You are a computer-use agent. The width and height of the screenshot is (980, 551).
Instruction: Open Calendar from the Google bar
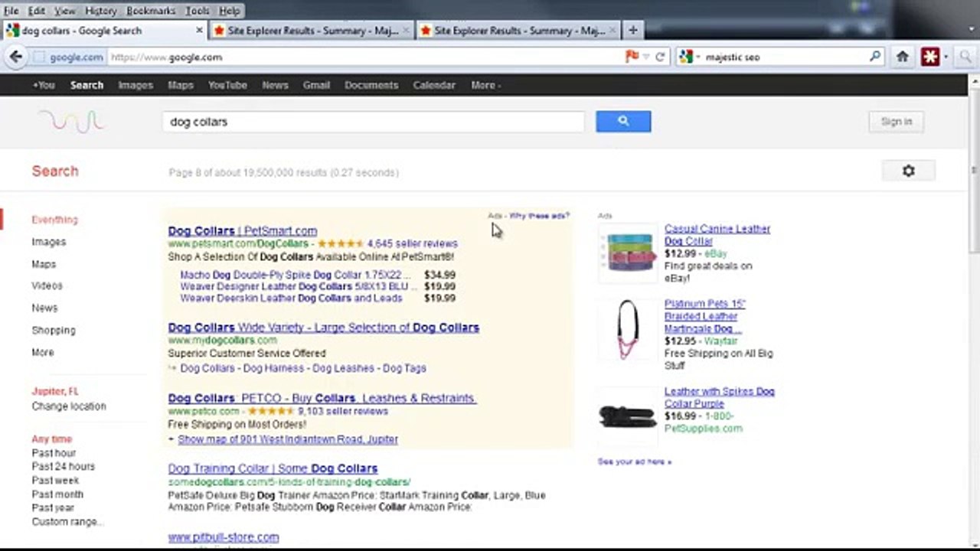pyautogui.click(x=434, y=85)
